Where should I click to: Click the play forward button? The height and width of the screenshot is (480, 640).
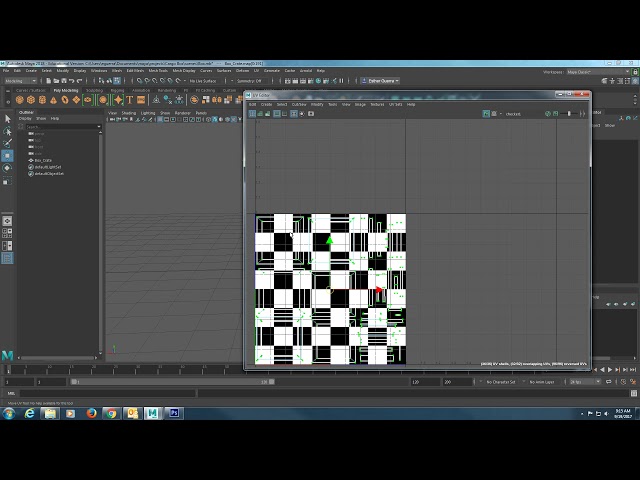coord(610,369)
